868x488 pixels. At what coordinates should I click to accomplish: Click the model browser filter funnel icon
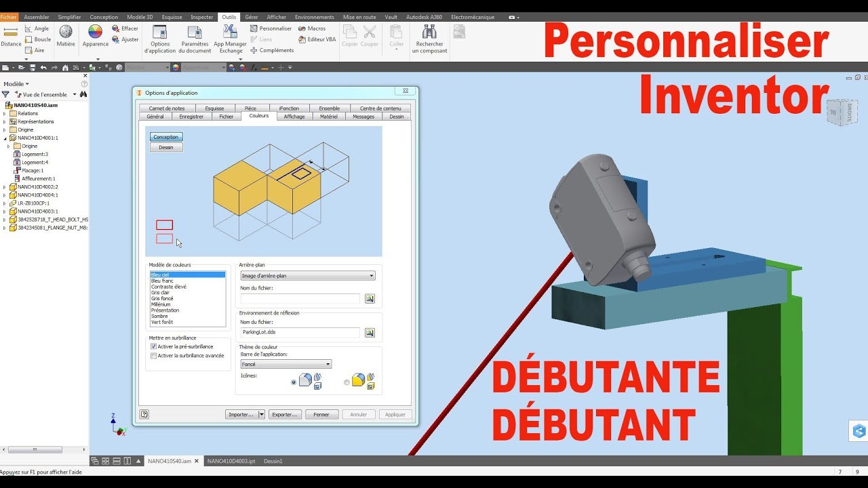coord(5,94)
